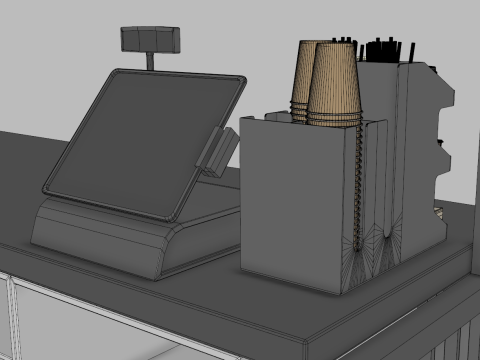Pick the card reader attached to monitor
The width and height of the screenshot is (480, 360).
coord(217,152)
